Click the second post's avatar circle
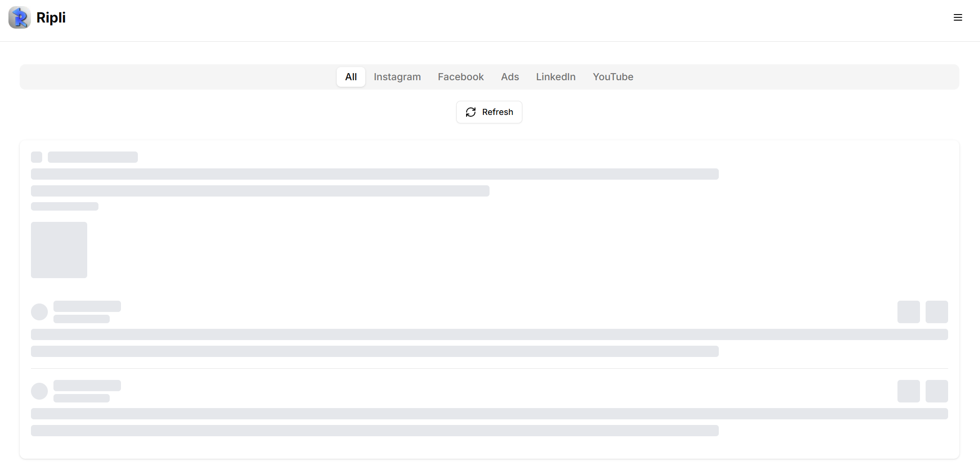Image resolution: width=980 pixels, height=470 pixels. [x=40, y=391]
